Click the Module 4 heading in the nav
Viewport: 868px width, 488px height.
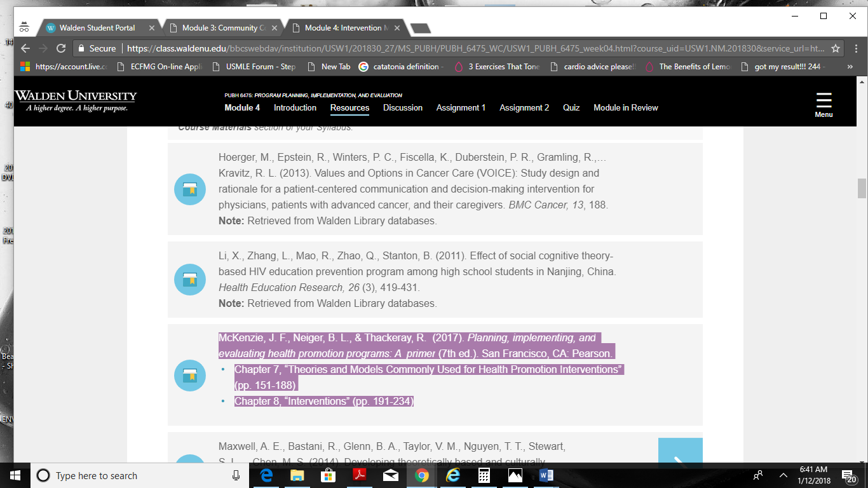242,107
